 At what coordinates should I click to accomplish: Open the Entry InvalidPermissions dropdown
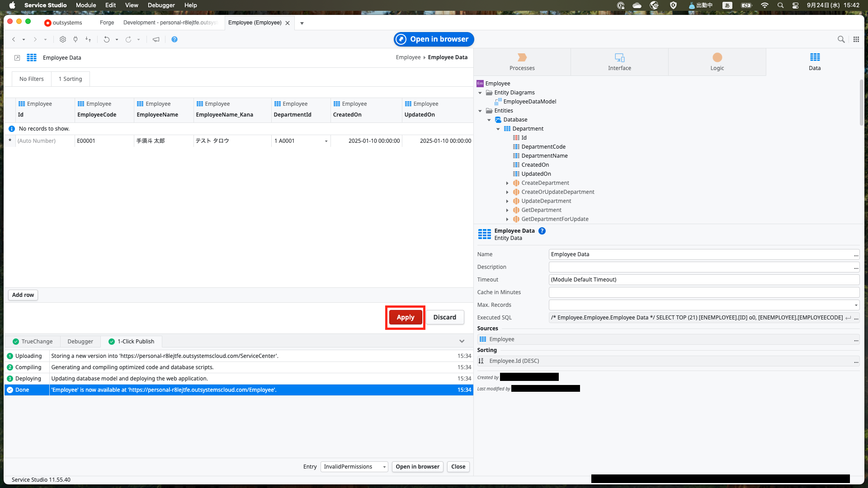pyautogui.click(x=384, y=467)
